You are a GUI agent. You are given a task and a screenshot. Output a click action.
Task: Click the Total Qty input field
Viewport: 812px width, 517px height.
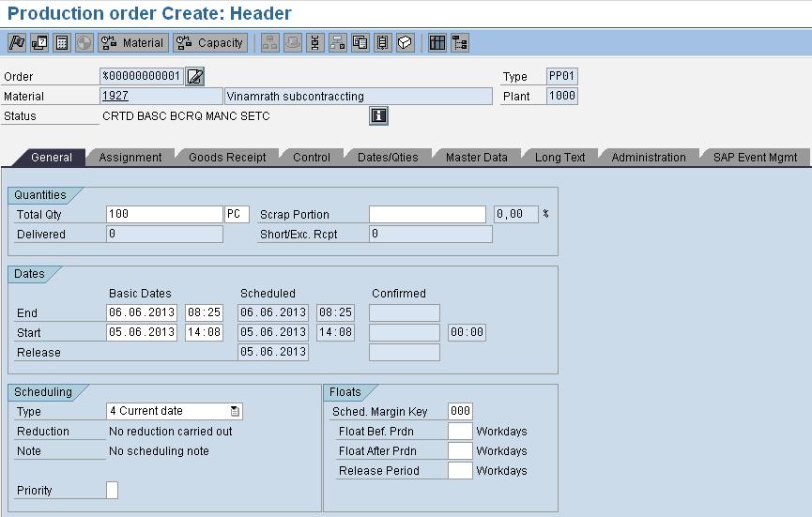pos(164,214)
